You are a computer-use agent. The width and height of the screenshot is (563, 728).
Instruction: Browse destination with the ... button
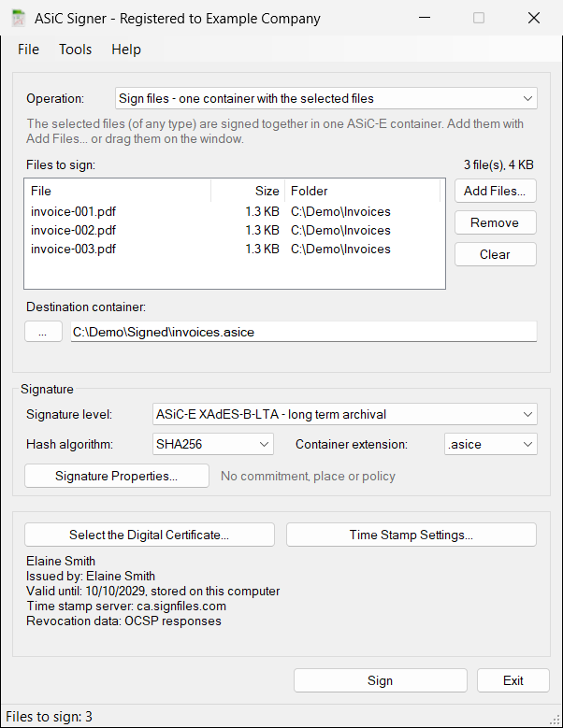tap(43, 332)
